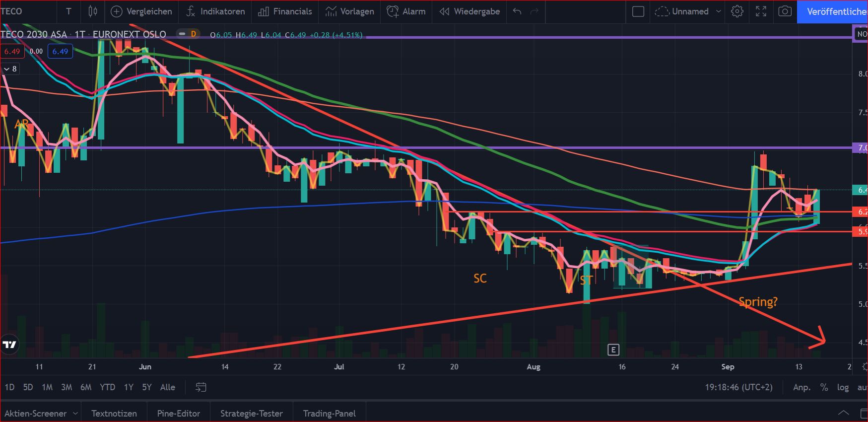Open the Aktien-Screener dropdown arrow
868x422 pixels.
point(75,413)
